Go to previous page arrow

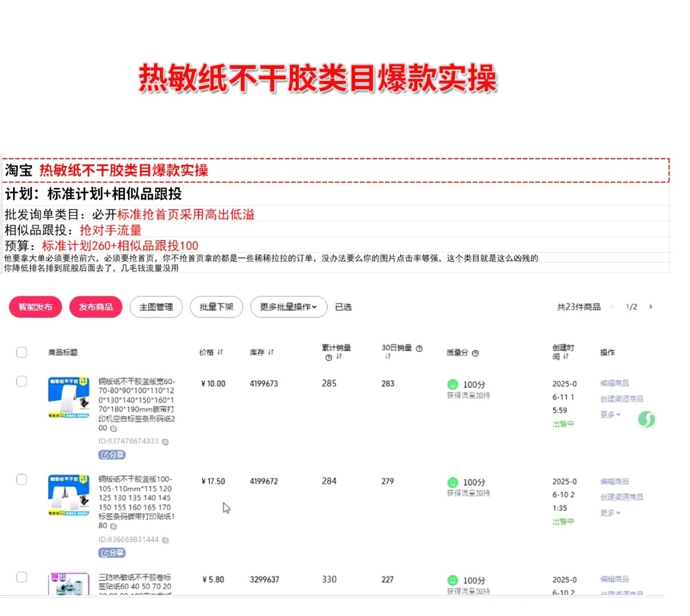pyautogui.click(x=612, y=307)
